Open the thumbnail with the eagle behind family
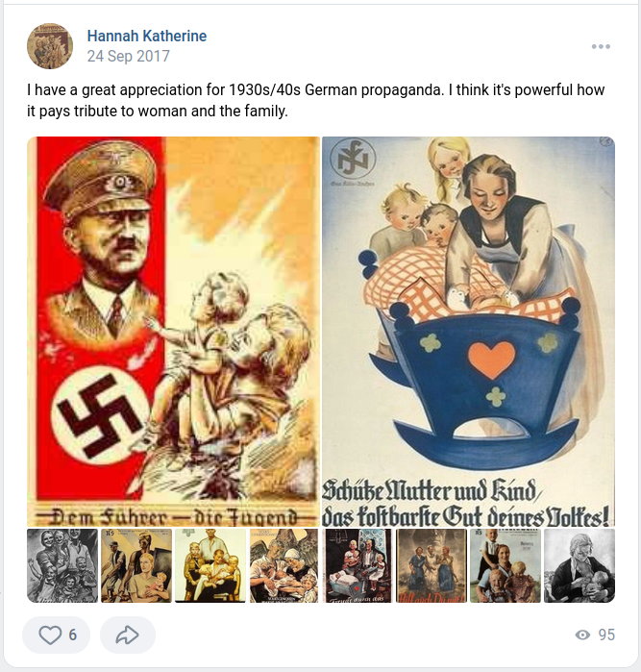The width and height of the screenshot is (641, 672). tap(284, 565)
